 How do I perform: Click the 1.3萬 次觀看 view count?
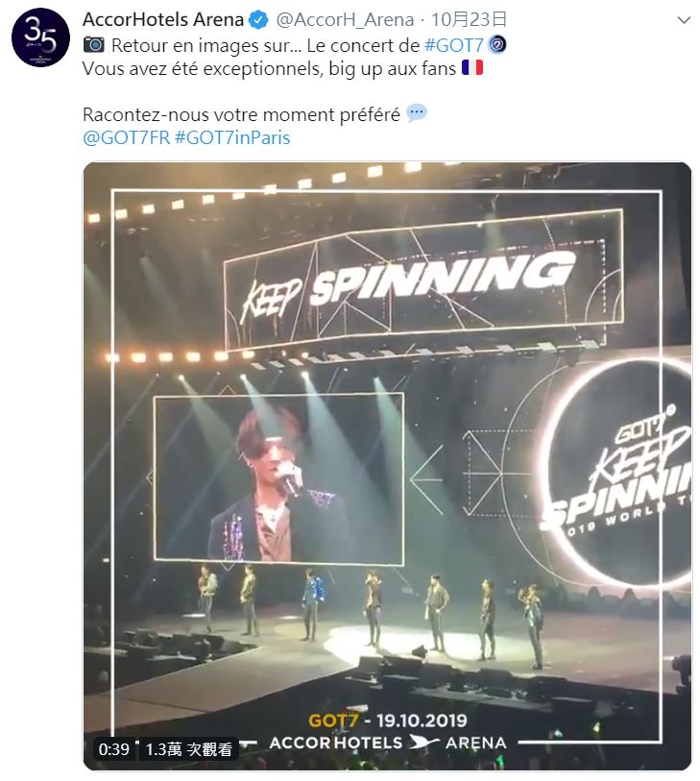click(x=188, y=749)
